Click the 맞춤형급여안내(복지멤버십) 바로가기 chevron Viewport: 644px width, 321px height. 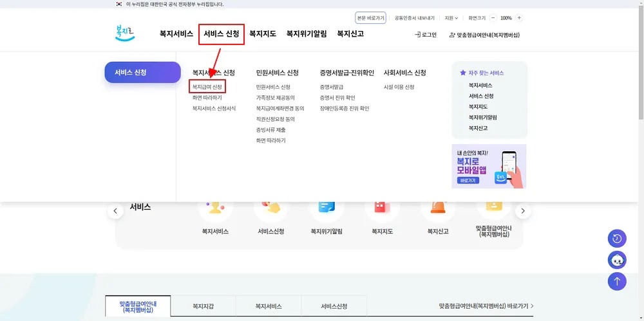532,306
